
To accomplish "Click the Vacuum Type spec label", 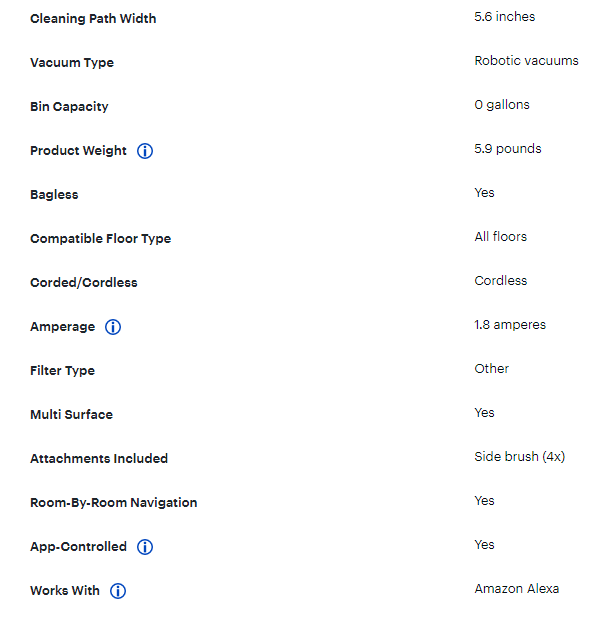I will click(72, 63).
